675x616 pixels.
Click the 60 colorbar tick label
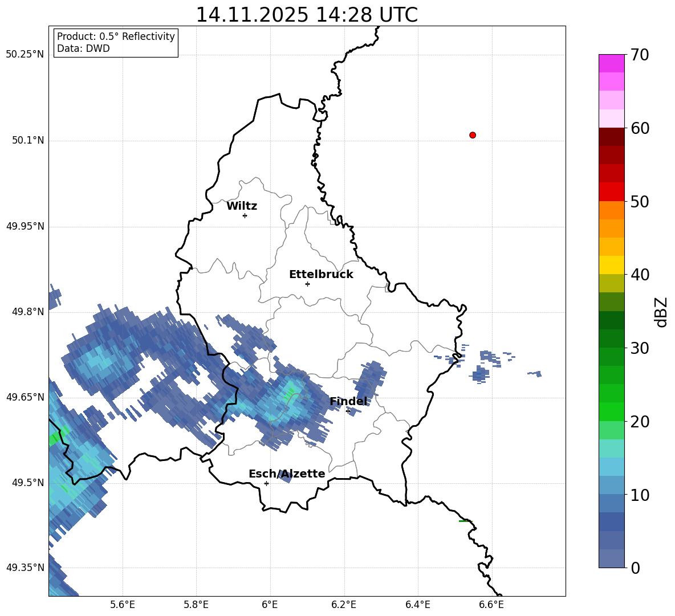[640, 128]
